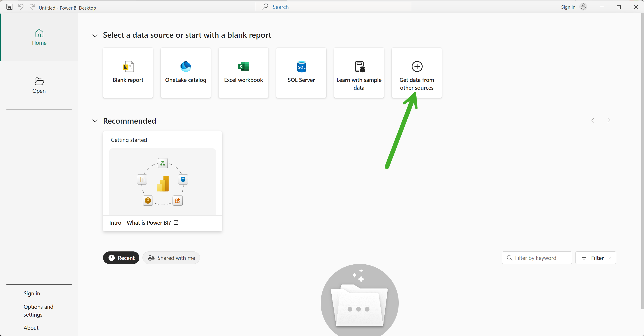
Task: Open the Filter dropdown
Action: (596, 258)
